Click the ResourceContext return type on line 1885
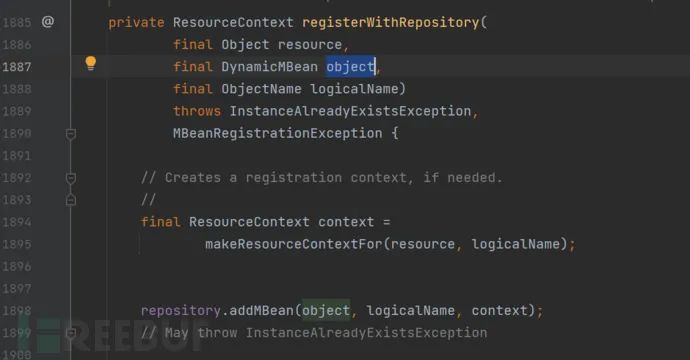 point(233,22)
